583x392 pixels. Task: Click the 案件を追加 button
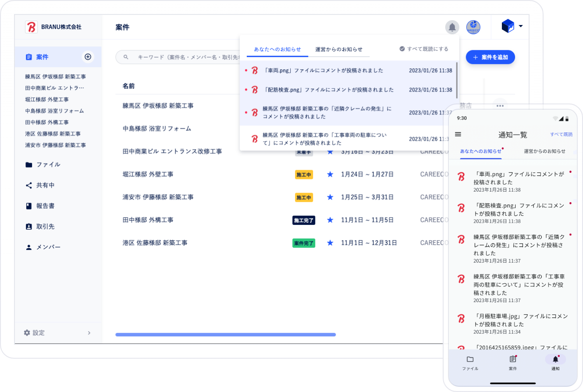490,57
